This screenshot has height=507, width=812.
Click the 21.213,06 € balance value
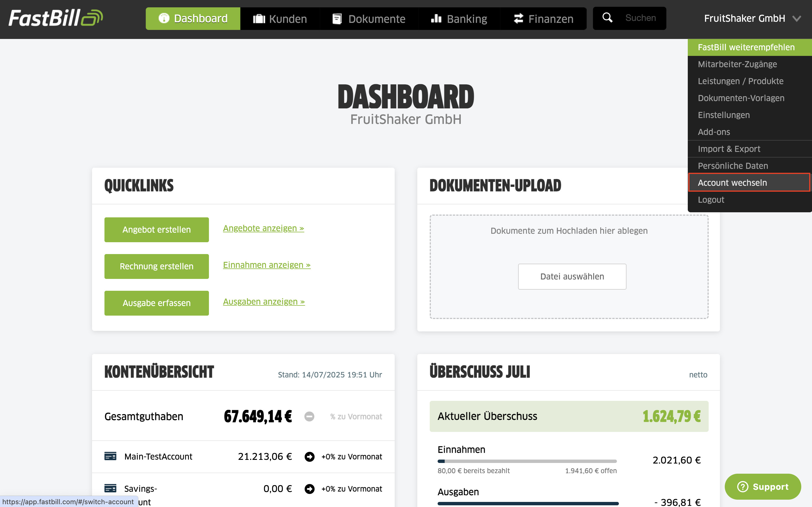(x=265, y=456)
